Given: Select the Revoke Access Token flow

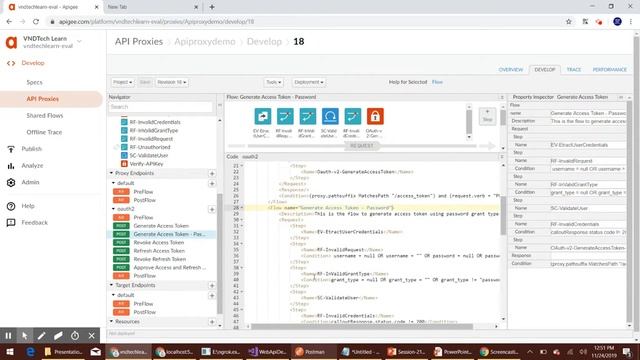Looking at the screenshot, I should coord(159,242).
